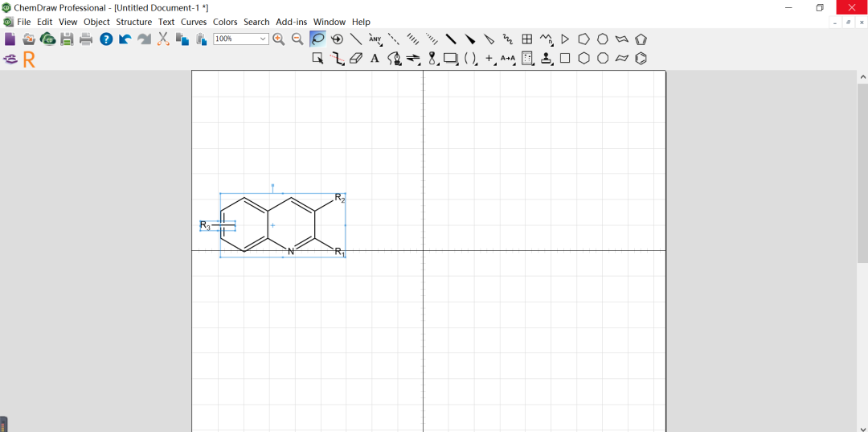
Task: Open the Add-ins menu
Action: click(292, 23)
